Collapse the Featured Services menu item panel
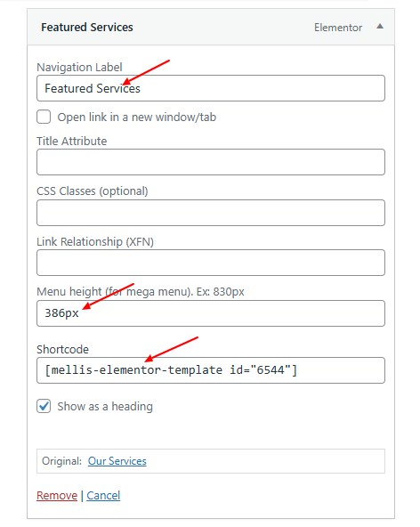420x527 pixels. (380, 27)
